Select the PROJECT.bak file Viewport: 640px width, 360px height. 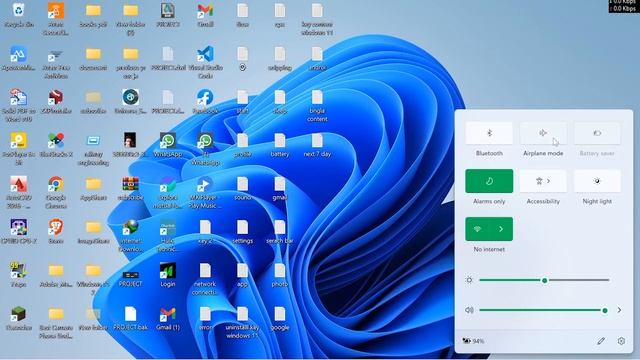[x=131, y=318]
